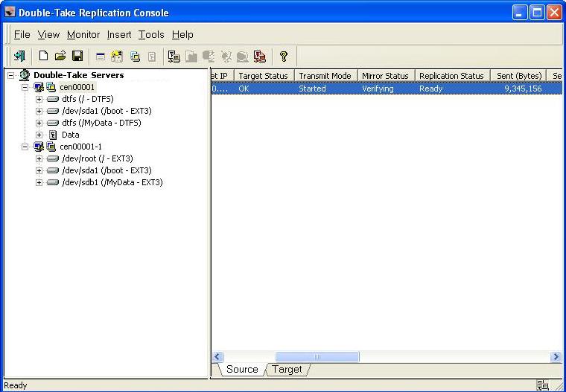Viewport: 566px width, 392px height.
Task: Click the logout door-arrow icon in toolbar
Action: click(19, 56)
